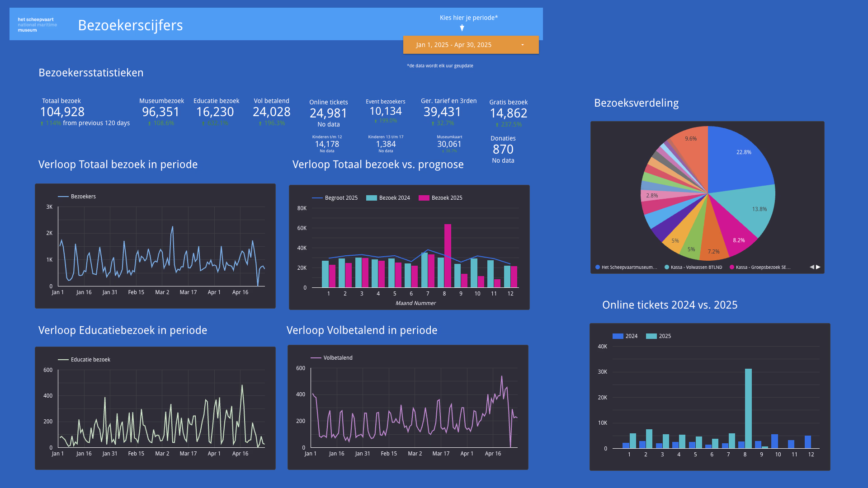Screen dimensions: 868x488
Task: Click the dropdown caret in date selector
Action: tap(523, 45)
